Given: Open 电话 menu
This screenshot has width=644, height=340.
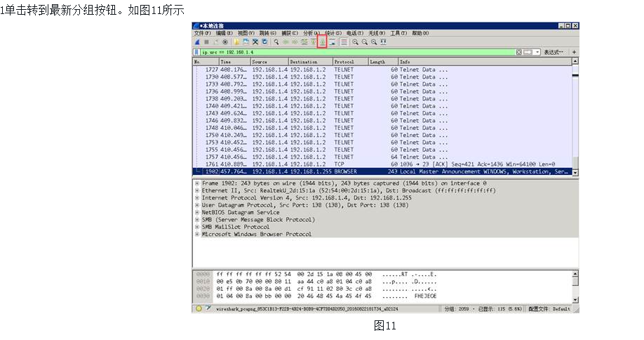Looking at the screenshot, I should coord(355,33).
